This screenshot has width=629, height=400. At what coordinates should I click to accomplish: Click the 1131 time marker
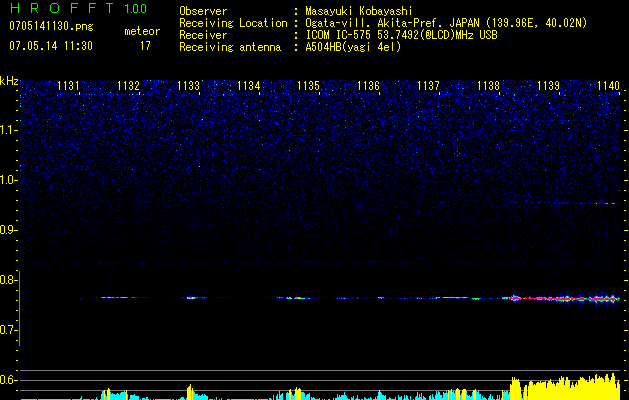coord(68,86)
